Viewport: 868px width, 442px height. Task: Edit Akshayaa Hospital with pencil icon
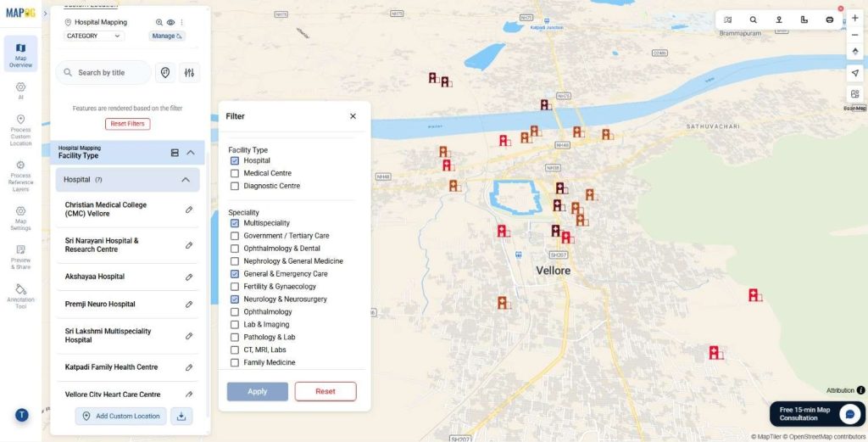click(x=189, y=277)
